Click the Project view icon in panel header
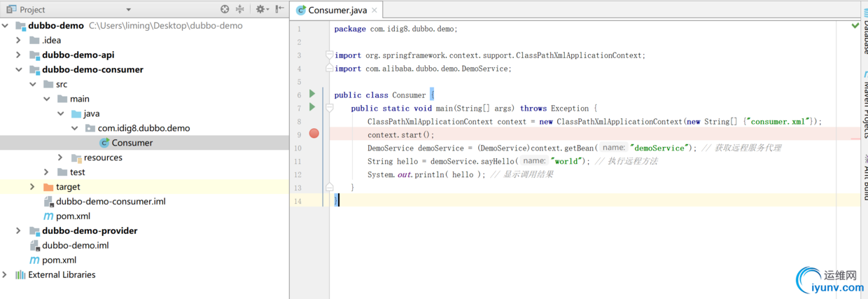868x299 pixels. coord(10,10)
